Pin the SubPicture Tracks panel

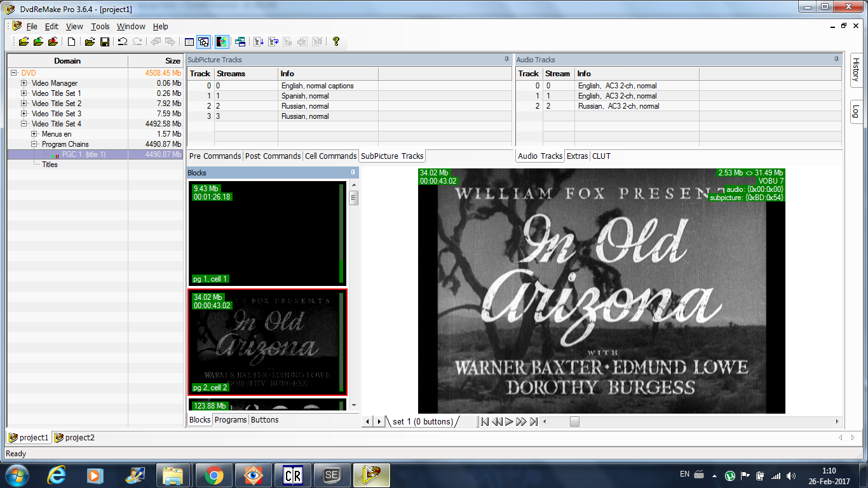[x=506, y=59]
